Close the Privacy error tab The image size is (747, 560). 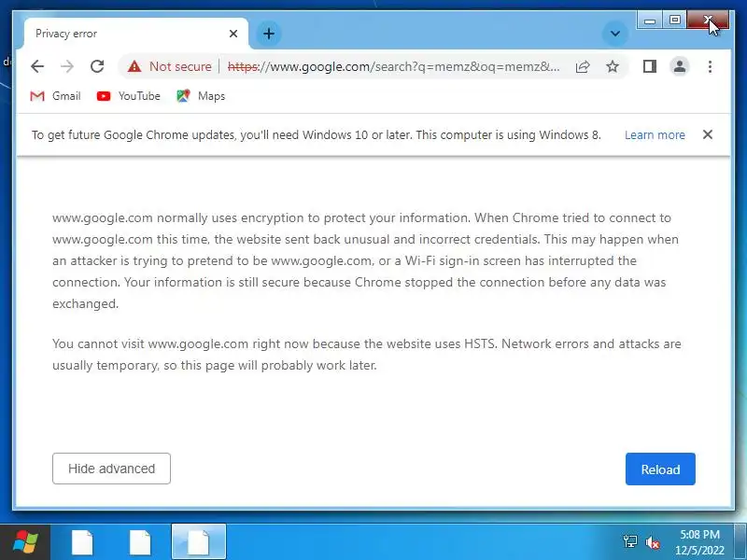233,34
